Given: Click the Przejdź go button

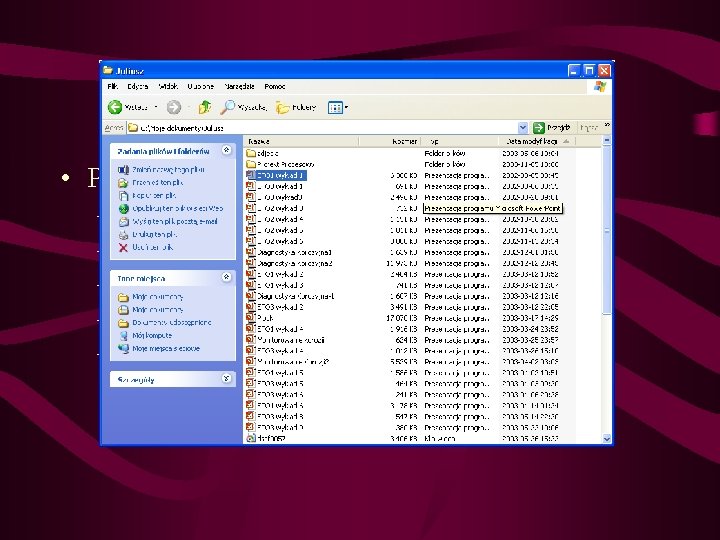Looking at the screenshot, I should [x=552, y=127].
